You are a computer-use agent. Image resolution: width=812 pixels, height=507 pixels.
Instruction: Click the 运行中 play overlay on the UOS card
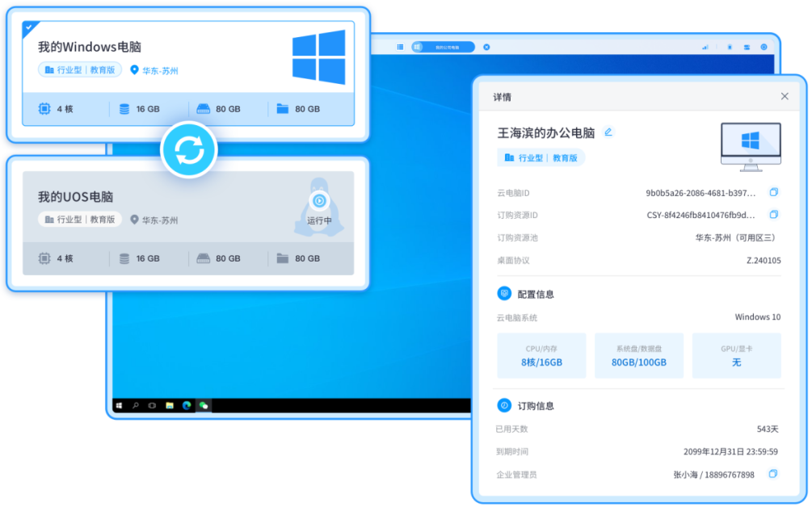[x=318, y=200]
